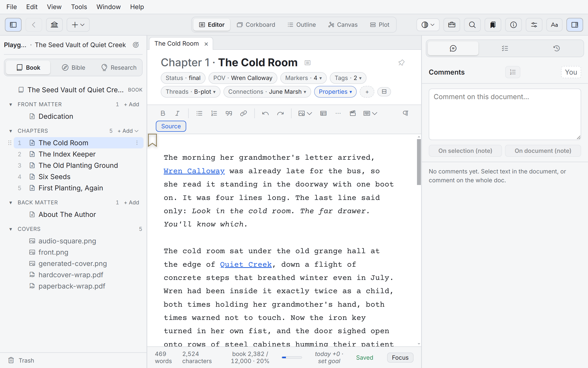
Task: Toggle bold formatting
Action: pyautogui.click(x=163, y=113)
